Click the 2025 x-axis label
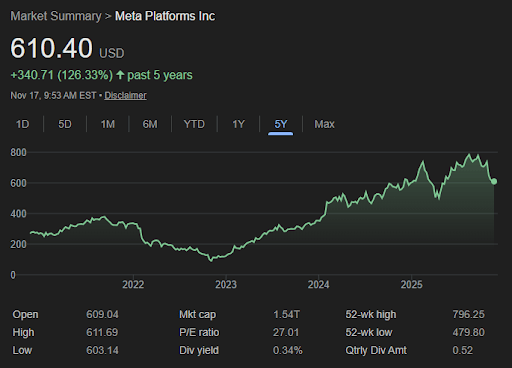 (x=412, y=285)
